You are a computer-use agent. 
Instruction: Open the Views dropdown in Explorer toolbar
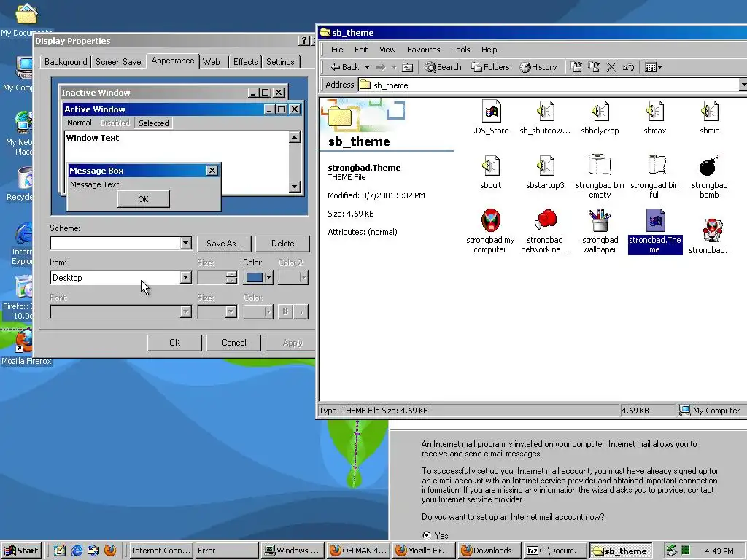pyautogui.click(x=653, y=68)
